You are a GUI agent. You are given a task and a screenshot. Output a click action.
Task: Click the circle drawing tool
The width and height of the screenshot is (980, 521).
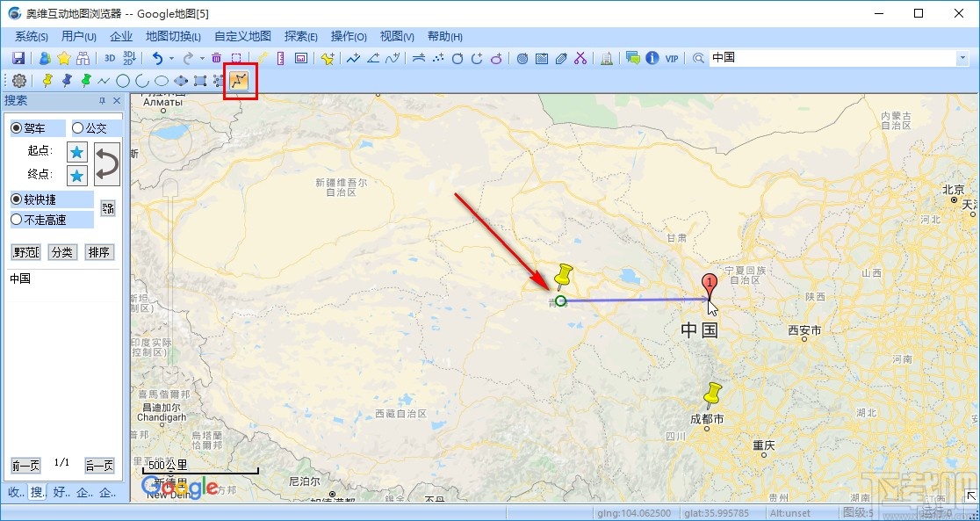(124, 80)
